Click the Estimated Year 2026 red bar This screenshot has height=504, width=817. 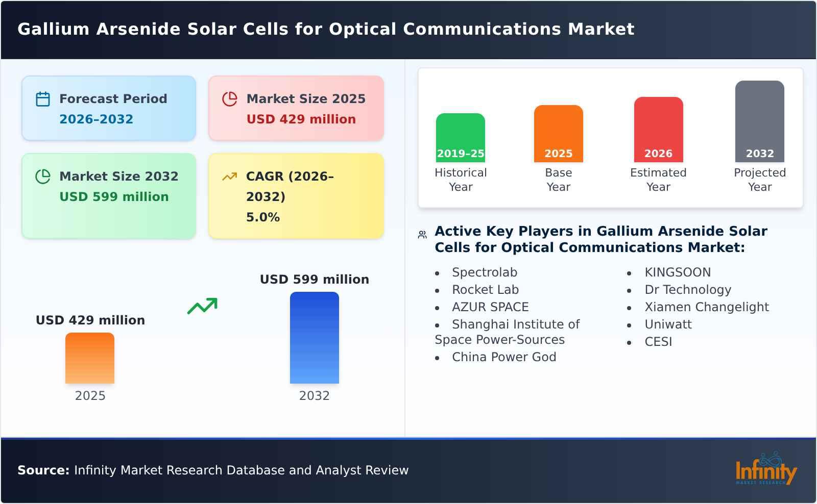[658, 130]
